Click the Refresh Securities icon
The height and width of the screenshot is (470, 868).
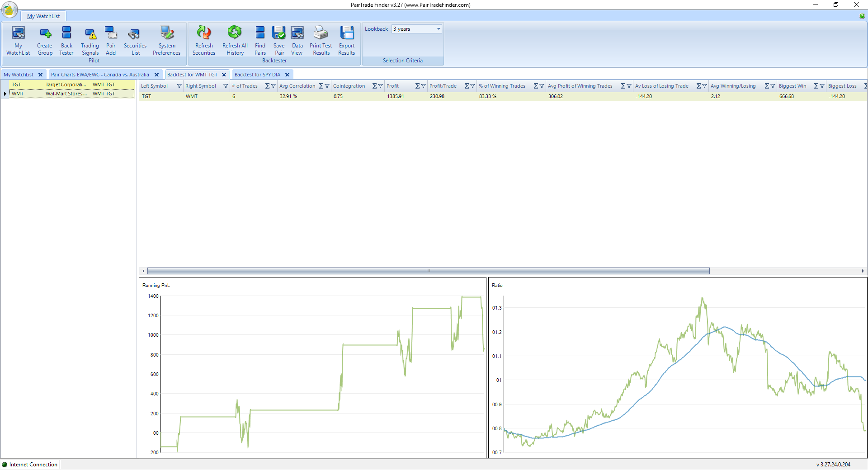point(204,40)
